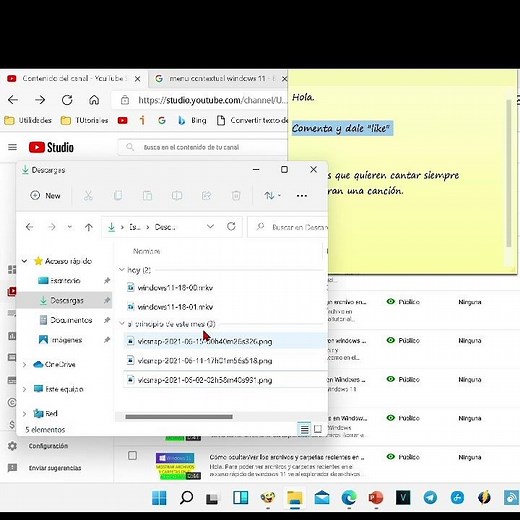Select file windows11-18-01.mkv
The width and height of the screenshot is (520, 520).
point(175,307)
